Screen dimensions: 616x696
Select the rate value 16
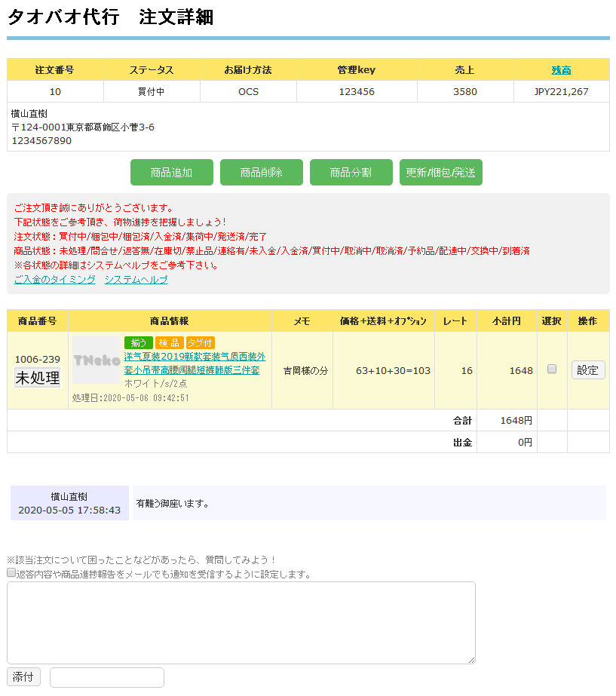pos(467,371)
